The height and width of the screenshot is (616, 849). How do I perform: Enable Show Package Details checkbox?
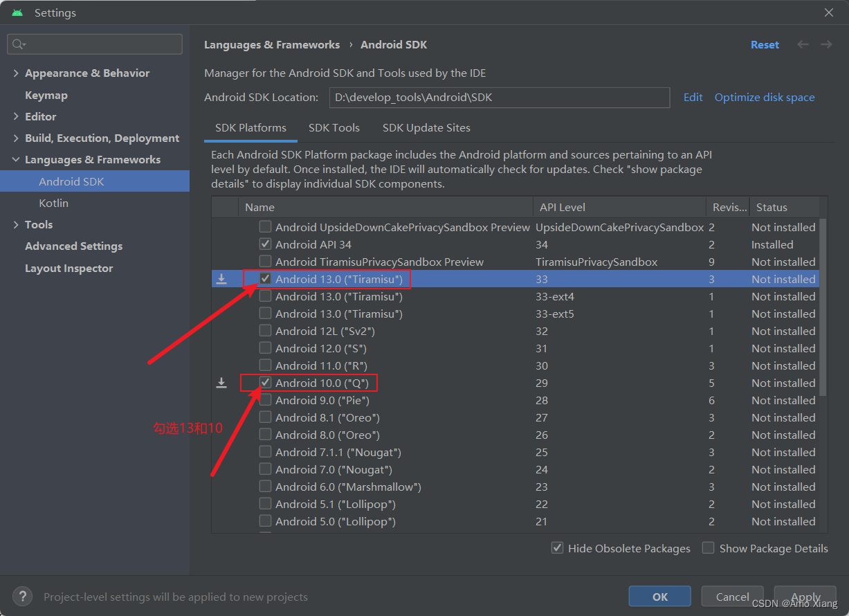708,548
